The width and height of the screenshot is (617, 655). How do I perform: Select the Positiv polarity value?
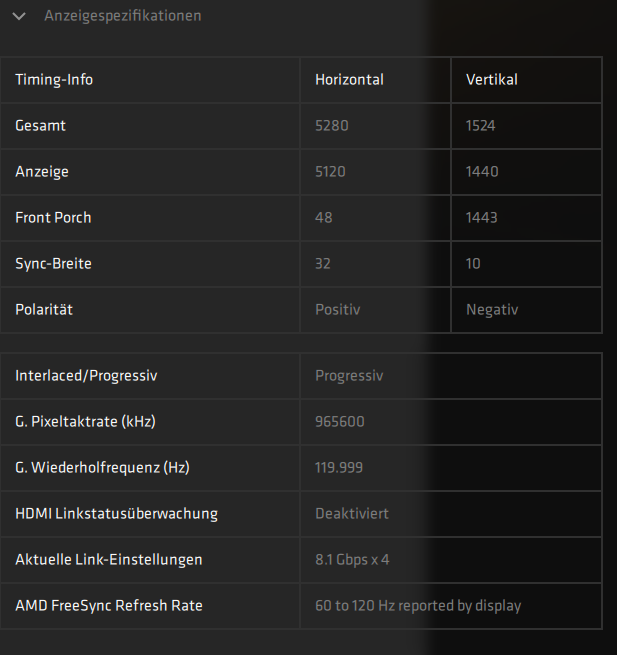[x=337, y=310]
